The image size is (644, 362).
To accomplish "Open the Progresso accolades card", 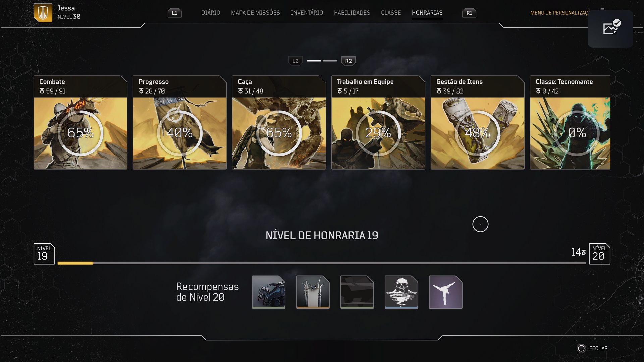I will 180,123.
